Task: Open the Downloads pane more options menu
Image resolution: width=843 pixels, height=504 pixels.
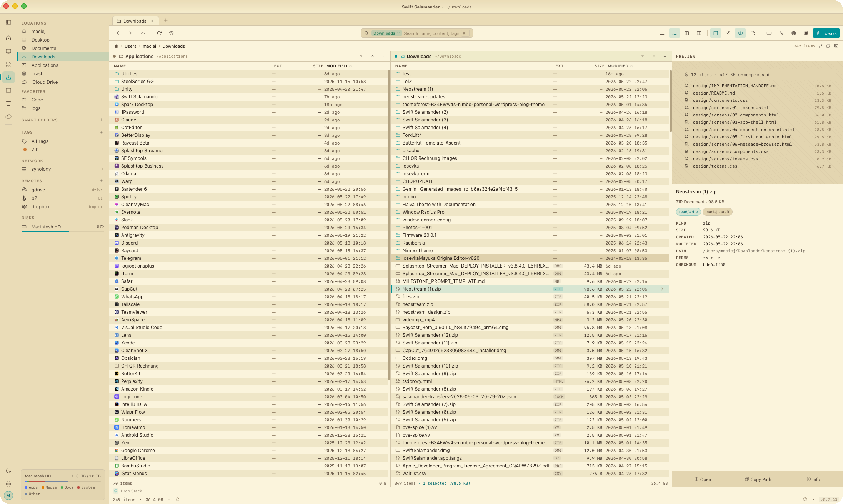Action: (x=664, y=56)
